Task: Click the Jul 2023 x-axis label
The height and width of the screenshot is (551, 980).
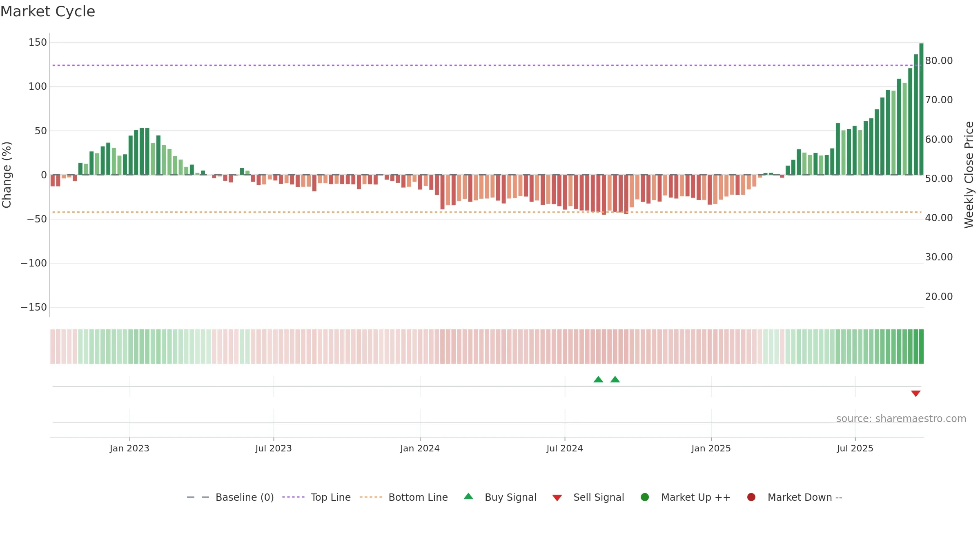Action: (x=274, y=448)
